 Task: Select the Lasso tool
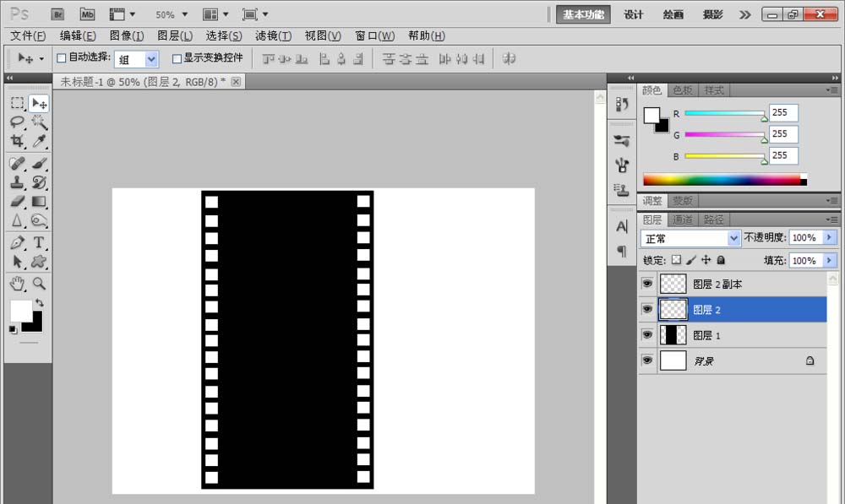click(x=17, y=122)
